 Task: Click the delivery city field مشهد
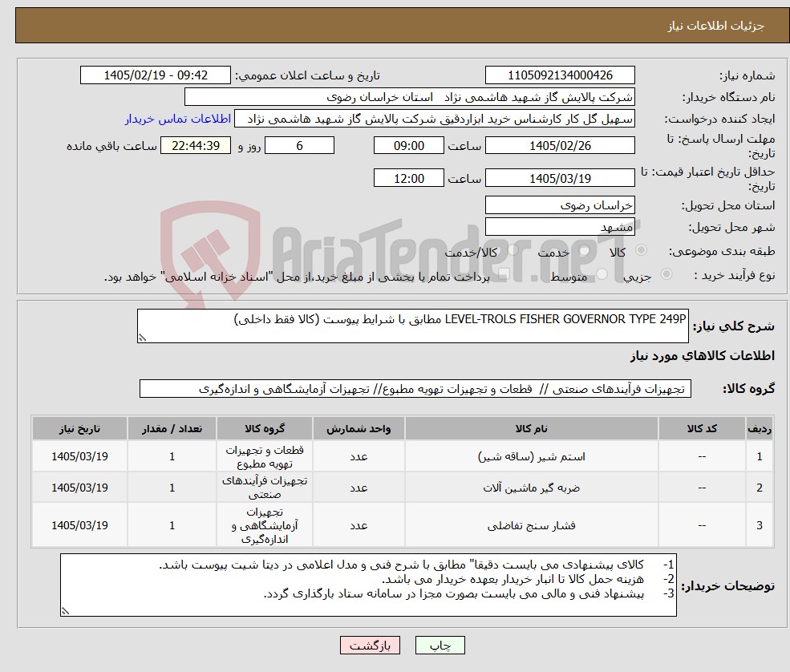pyautogui.click(x=560, y=227)
